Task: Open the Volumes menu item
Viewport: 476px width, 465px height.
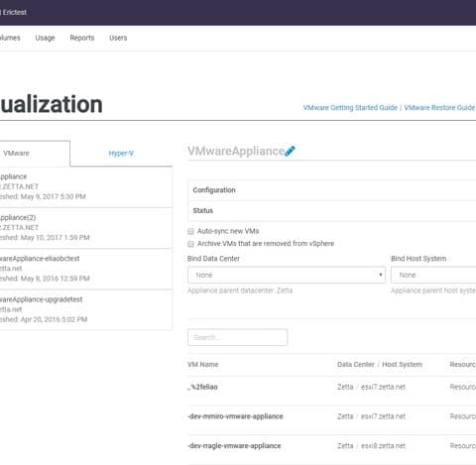Action: point(10,38)
